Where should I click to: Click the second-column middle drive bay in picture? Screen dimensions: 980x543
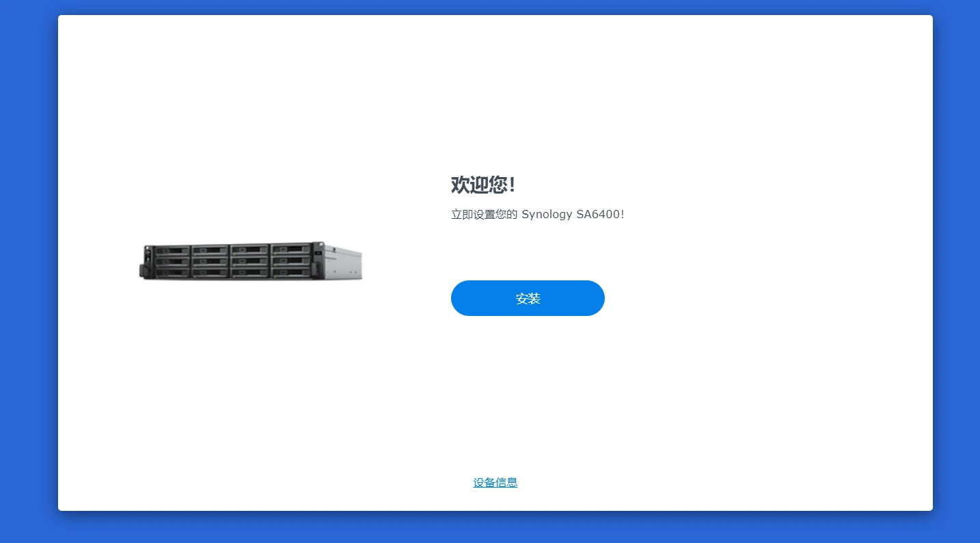[x=210, y=261]
